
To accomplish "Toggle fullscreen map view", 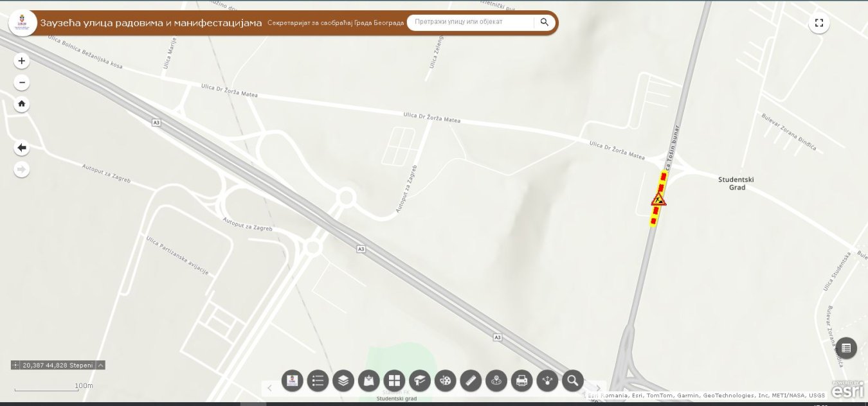I will tap(818, 23).
